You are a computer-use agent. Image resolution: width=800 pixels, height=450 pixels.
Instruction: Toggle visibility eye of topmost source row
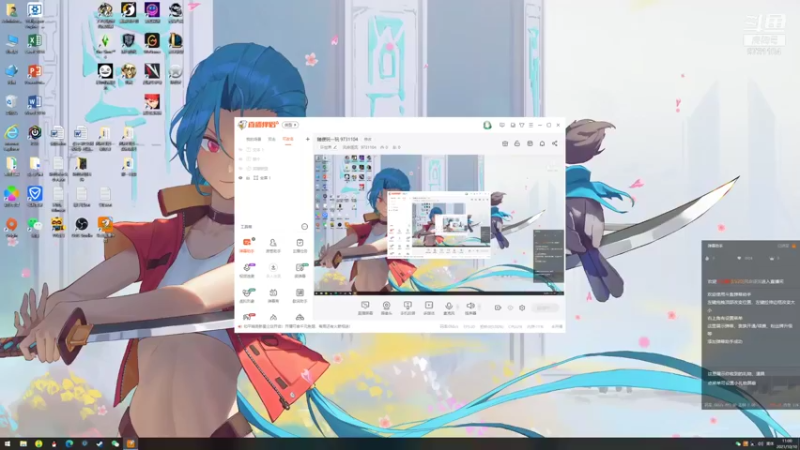240,149
